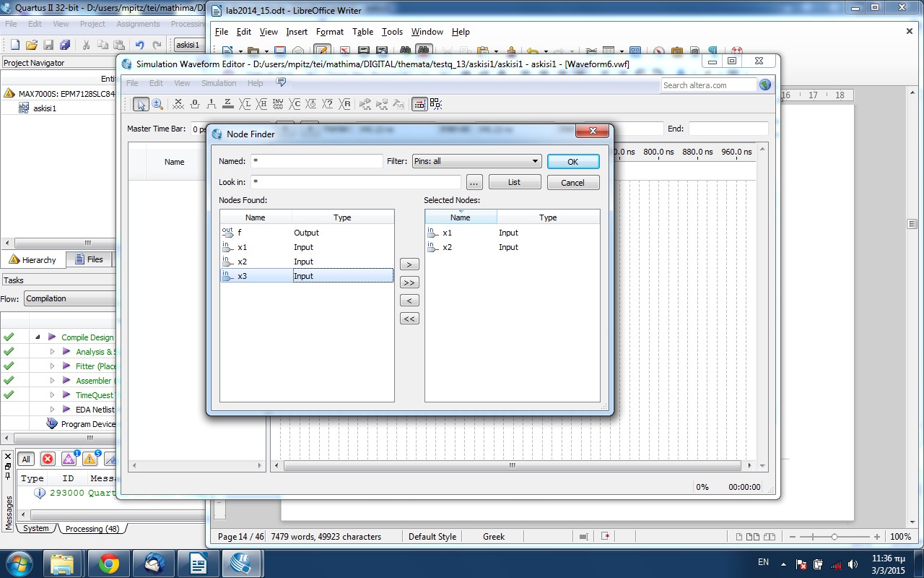Switch to the Files tab in Project Navigator

[x=88, y=259]
